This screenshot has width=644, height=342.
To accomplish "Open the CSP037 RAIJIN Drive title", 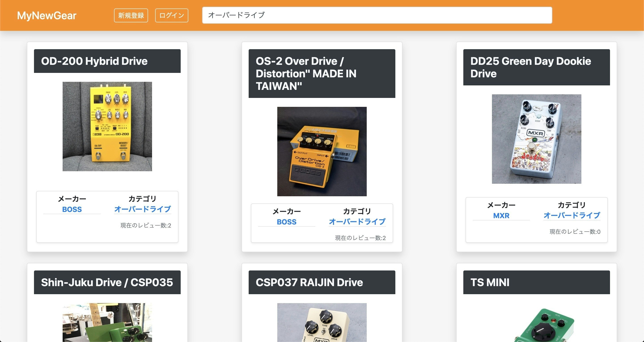I will click(309, 282).
